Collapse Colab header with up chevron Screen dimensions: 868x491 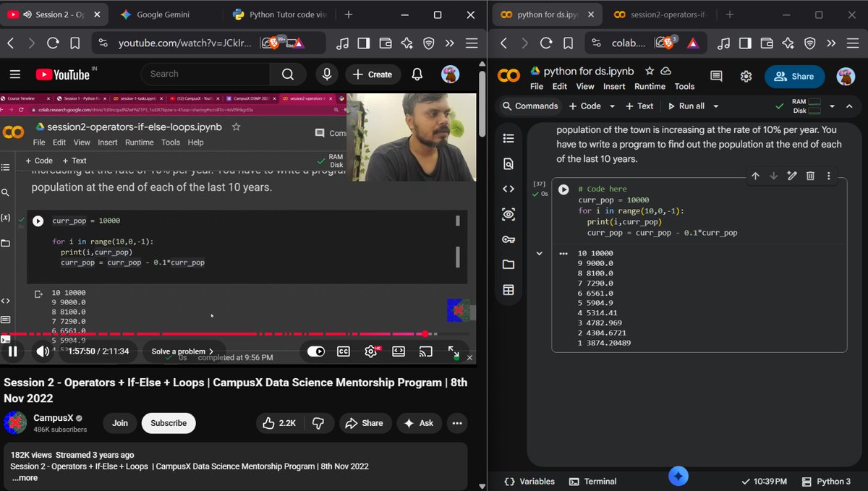pos(849,106)
